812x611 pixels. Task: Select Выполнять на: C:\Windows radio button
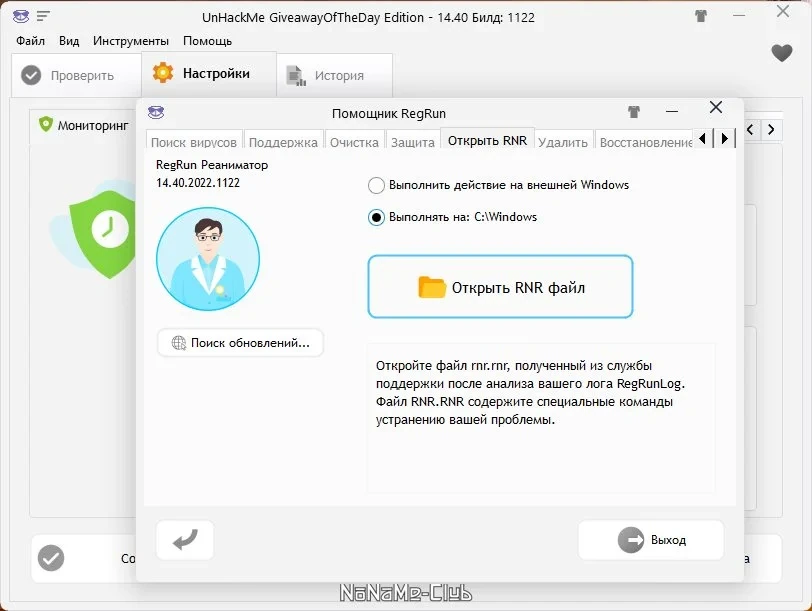click(376, 217)
